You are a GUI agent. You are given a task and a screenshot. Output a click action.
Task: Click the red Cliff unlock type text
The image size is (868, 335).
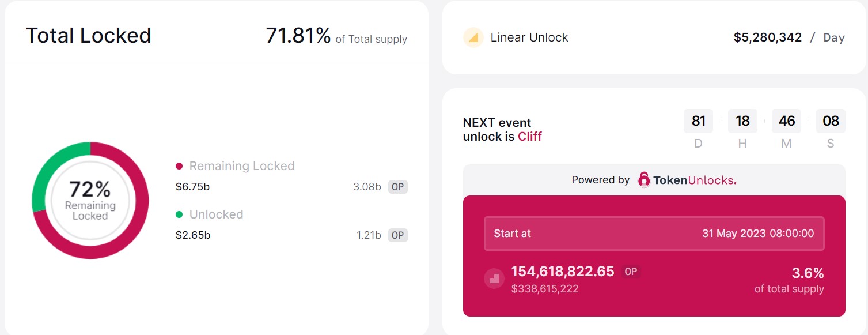pyautogui.click(x=529, y=137)
